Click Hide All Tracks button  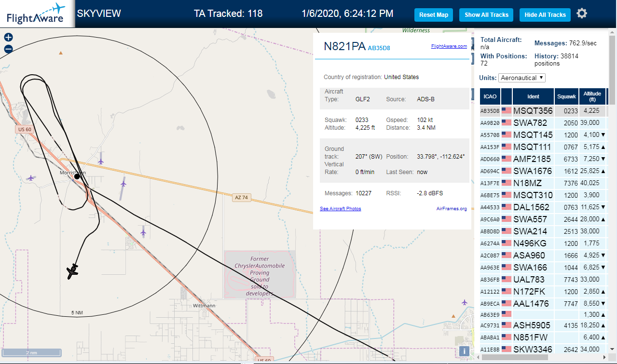coord(545,15)
